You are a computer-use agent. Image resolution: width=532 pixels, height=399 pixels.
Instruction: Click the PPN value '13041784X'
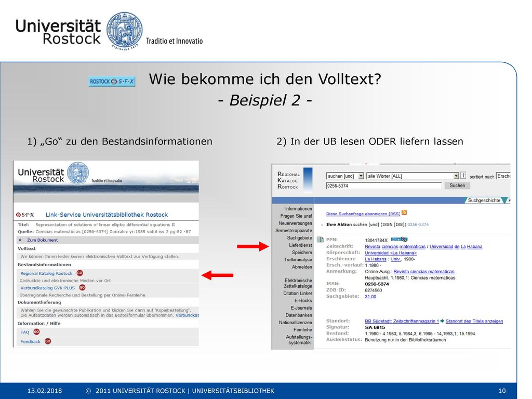click(376, 240)
